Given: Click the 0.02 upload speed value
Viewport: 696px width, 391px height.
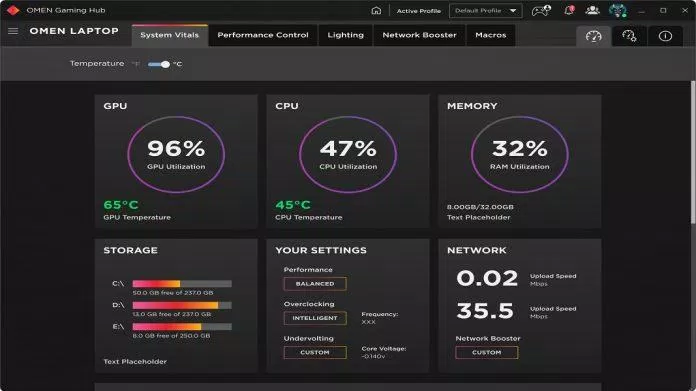Looking at the screenshot, I should pyautogui.click(x=487, y=279).
